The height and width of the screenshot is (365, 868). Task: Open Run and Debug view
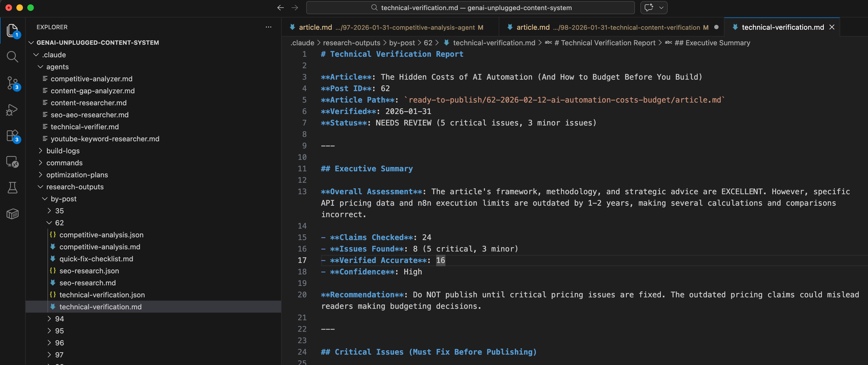coord(13,109)
